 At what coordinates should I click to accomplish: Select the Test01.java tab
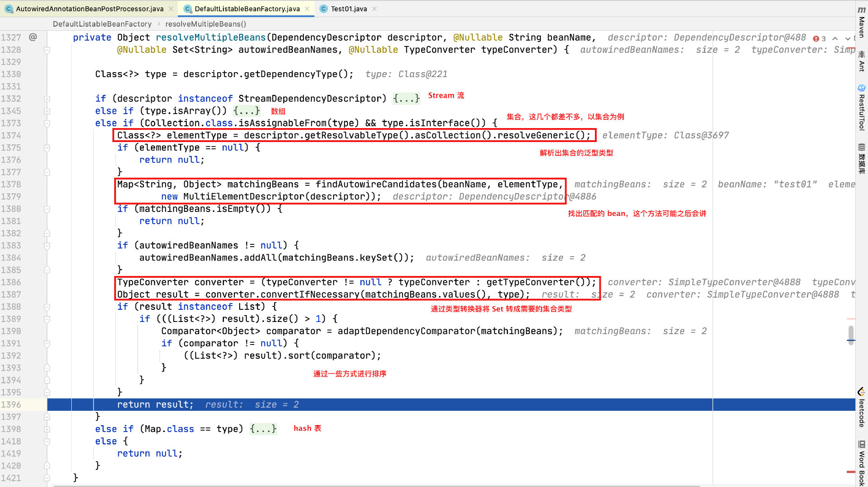tap(357, 8)
